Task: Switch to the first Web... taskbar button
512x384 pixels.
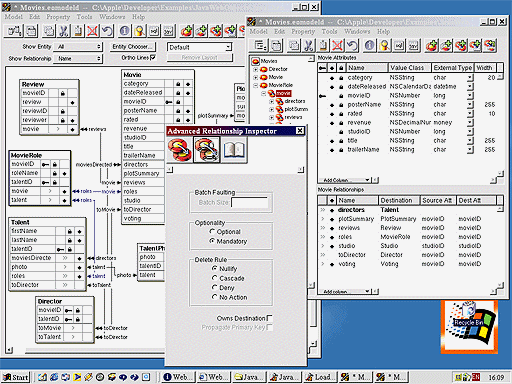Action: 178,377
